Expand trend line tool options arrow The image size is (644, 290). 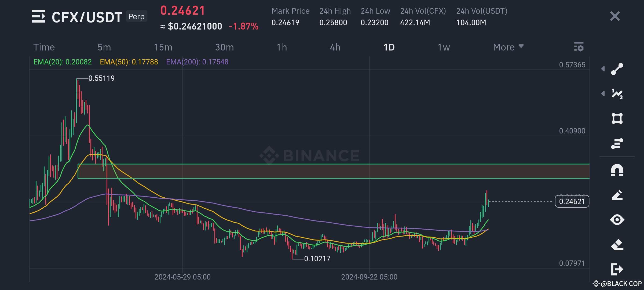[603, 69]
